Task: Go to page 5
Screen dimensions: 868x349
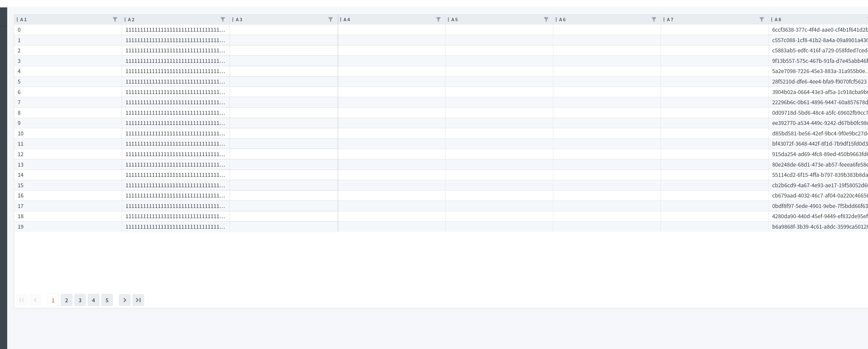Action: [x=107, y=300]
